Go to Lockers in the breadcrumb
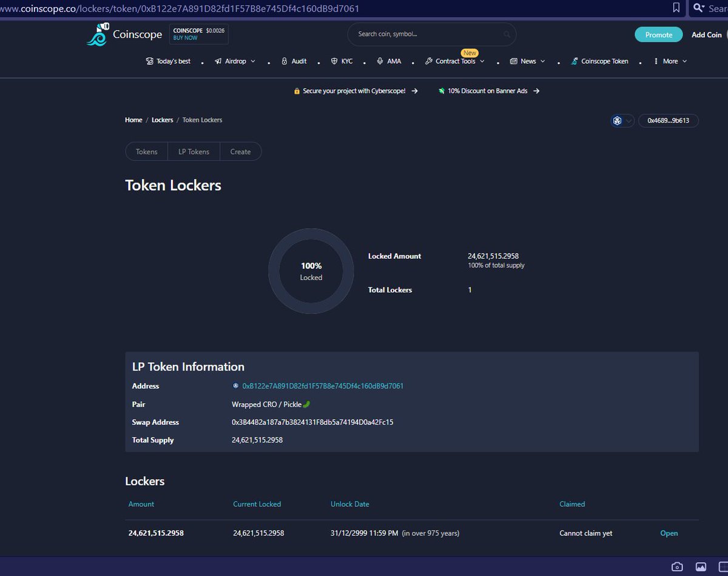Viewport: 728px width, 576px height. pos(162,120)
